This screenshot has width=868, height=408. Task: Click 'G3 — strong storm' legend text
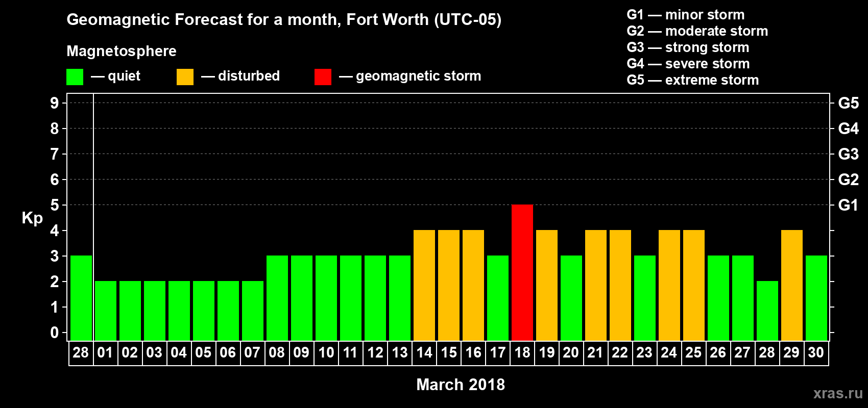(688, 47)
